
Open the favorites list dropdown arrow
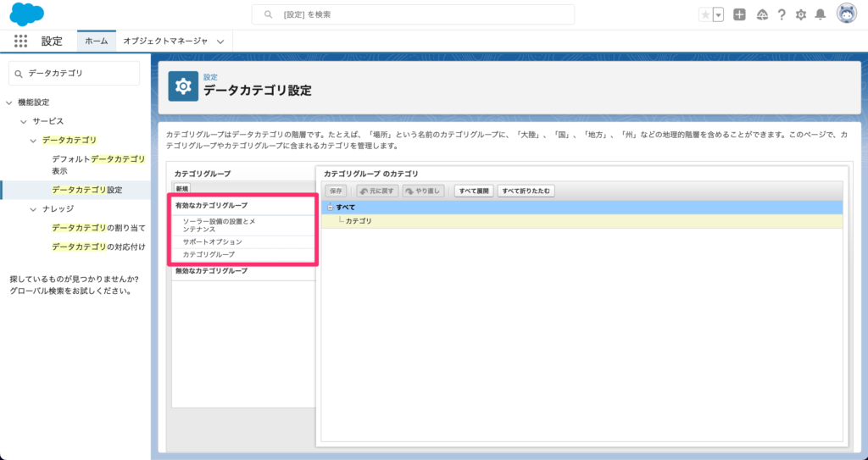[719, 15]
